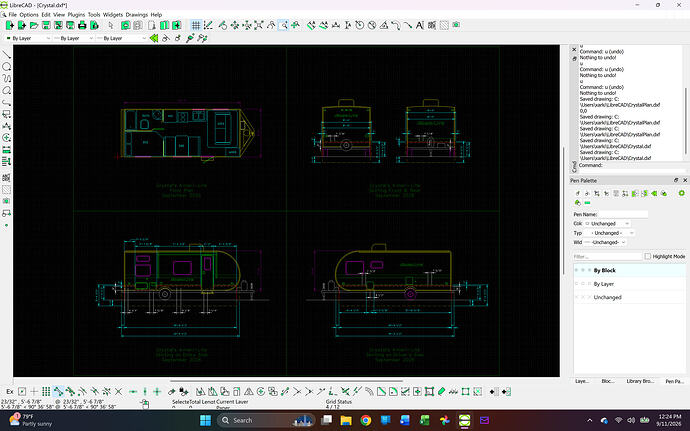
Task: Click the Redraw icon
Action: [x=223, y=26]
